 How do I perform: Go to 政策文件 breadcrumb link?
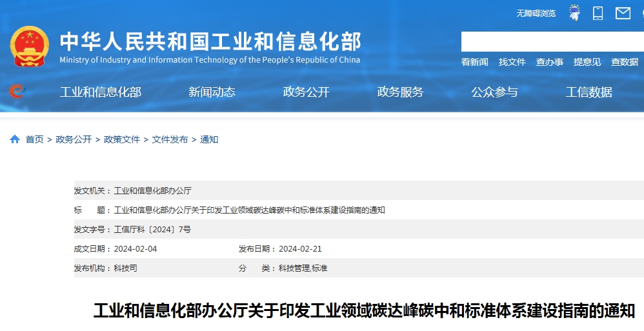(x=122, y=139)
